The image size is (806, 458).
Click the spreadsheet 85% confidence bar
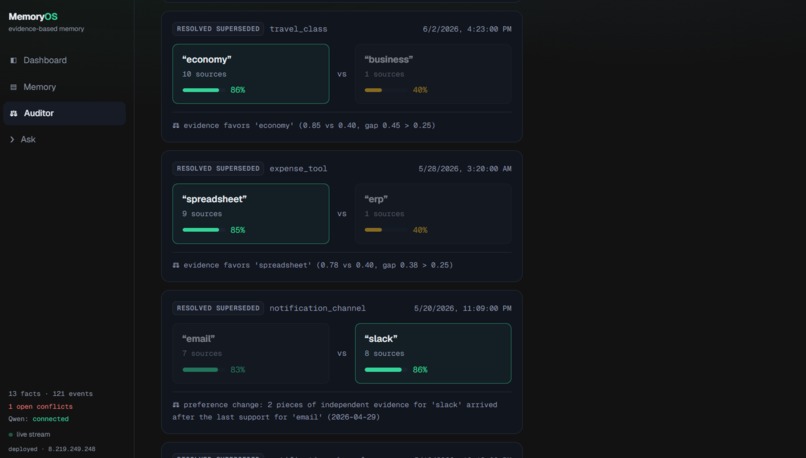point(201,230)
